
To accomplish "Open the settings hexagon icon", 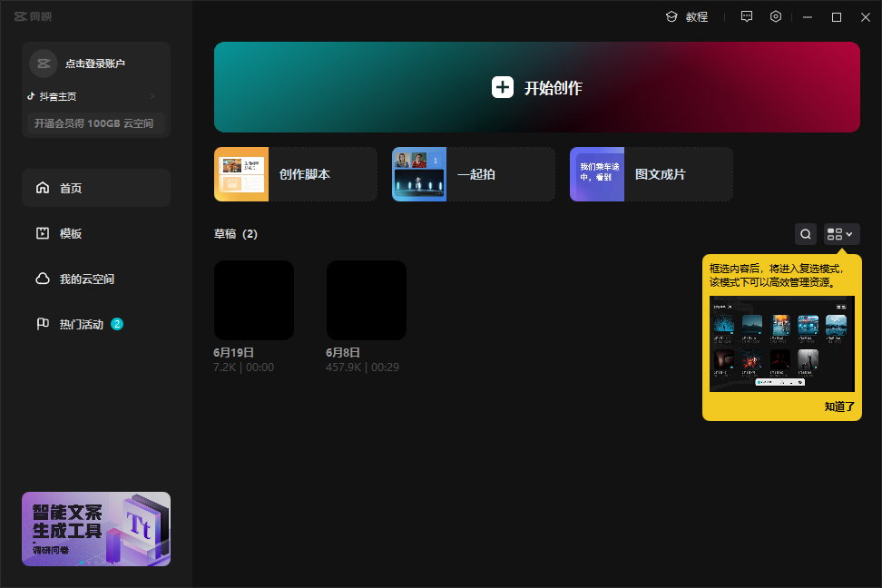I will click(x=776, y=16).
